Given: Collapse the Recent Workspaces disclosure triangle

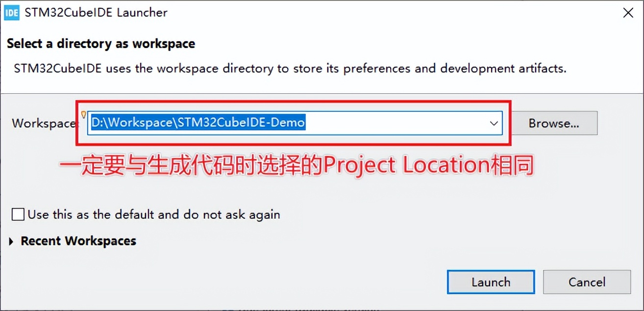Looking at the screenshot, I should (x=10, y=240).
